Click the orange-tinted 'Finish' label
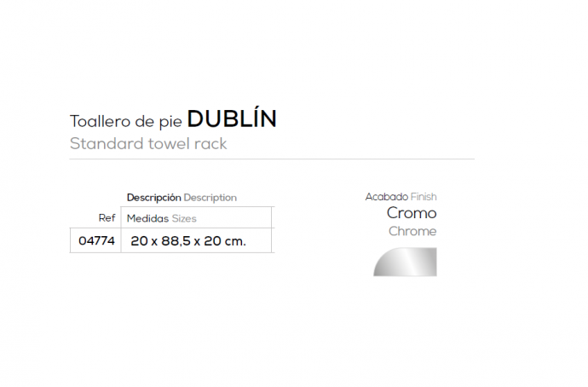The image size is (588, 387). [424, 197]
